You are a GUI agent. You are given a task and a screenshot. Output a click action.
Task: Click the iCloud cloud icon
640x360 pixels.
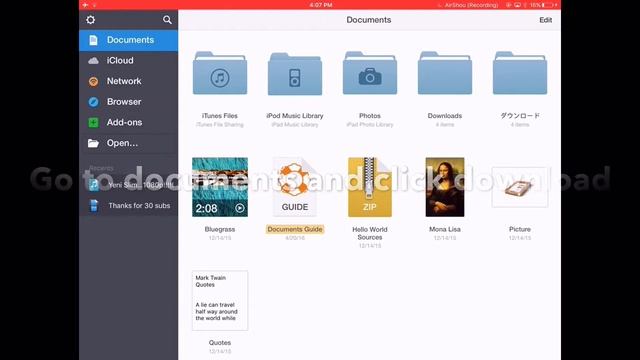93,61
